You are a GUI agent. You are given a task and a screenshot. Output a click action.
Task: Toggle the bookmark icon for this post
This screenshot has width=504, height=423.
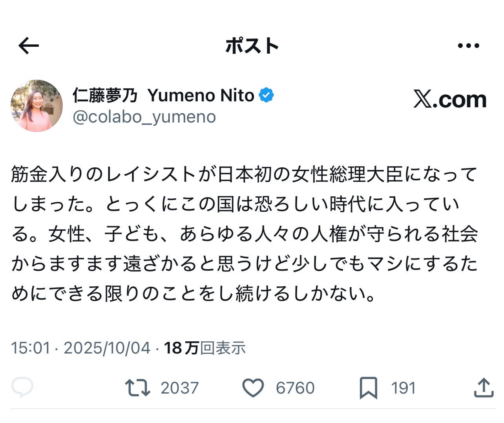pos(368,388)
